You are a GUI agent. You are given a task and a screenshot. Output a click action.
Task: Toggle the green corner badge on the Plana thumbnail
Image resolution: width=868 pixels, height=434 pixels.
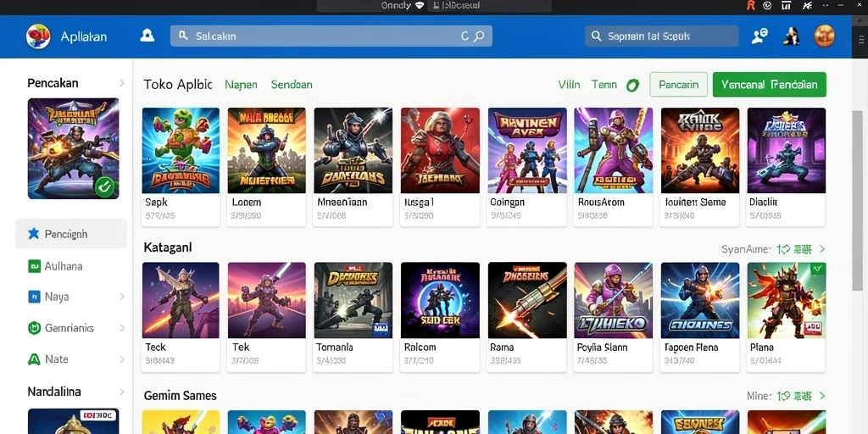(817, 269)
